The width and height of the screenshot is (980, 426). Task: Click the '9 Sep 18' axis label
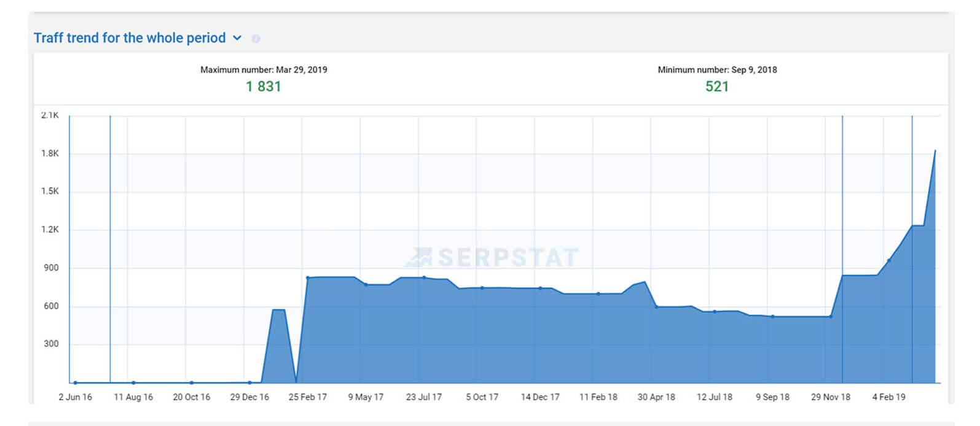click(773, 397)
